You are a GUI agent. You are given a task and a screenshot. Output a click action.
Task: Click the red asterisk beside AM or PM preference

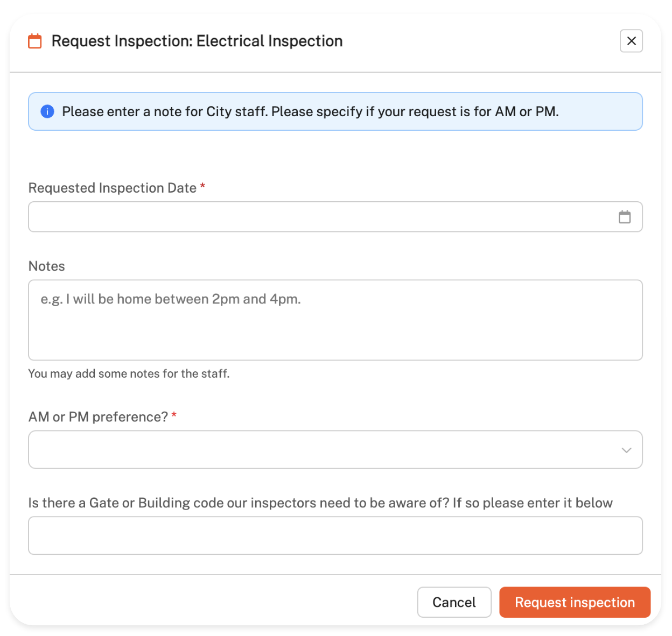pyautogui.click(x=174, y=415)
